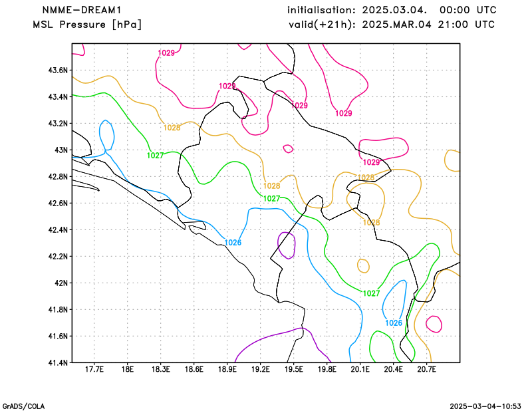Select the 41.4N latitude label

(x=58, y=362)
